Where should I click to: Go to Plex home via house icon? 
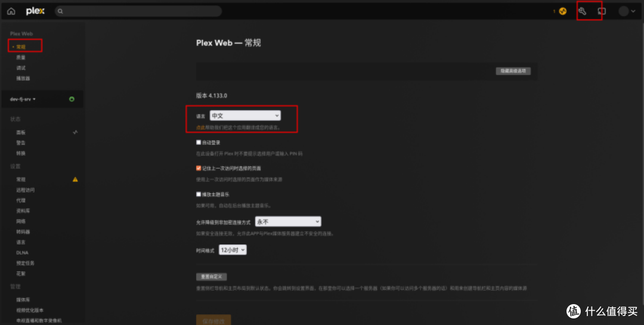tap(11, 11)
